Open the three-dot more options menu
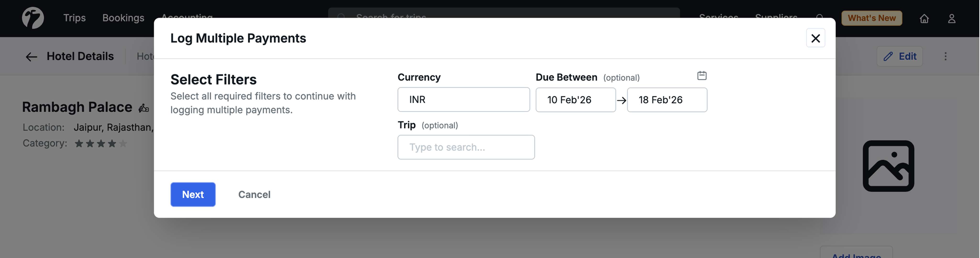This screenshot has height=258, width=980. coord(945,56)
